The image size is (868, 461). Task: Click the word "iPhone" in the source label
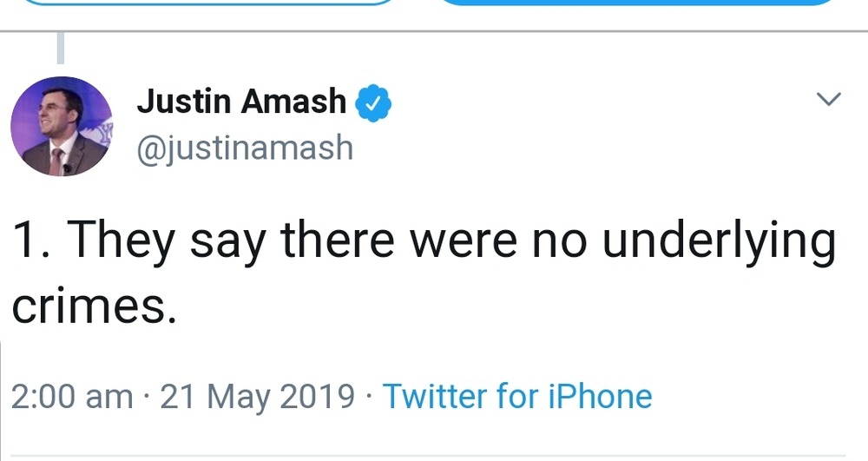tap(599, 396)
